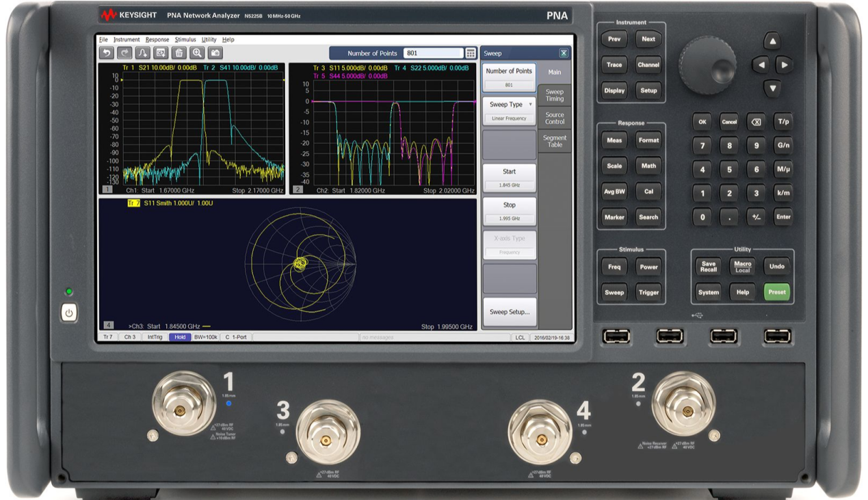
Task: Toggle the LCL status indicator
Action: pos(521,337)
